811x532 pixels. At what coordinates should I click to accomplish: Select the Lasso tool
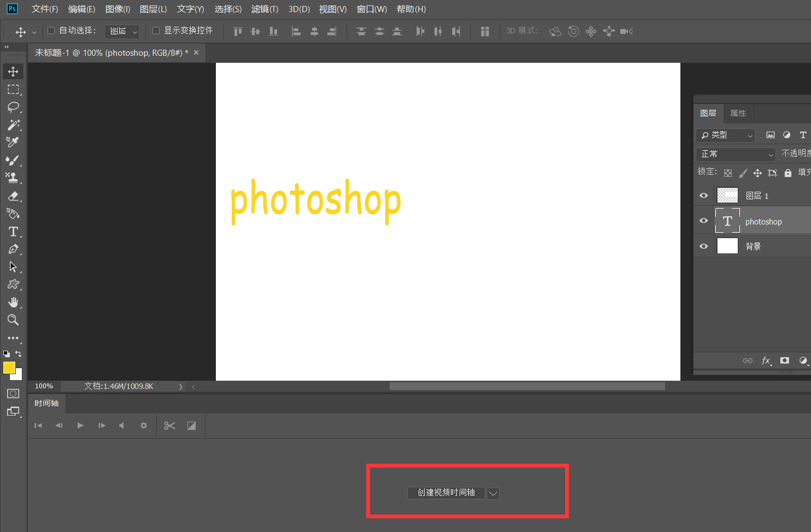pyautogui.click(x=13, y=107)
